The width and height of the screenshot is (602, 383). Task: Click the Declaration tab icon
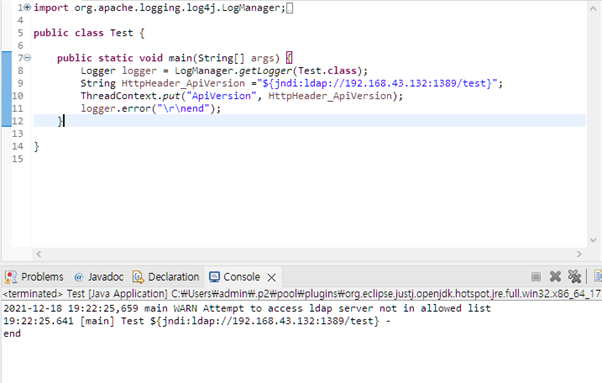pos(138,277)
